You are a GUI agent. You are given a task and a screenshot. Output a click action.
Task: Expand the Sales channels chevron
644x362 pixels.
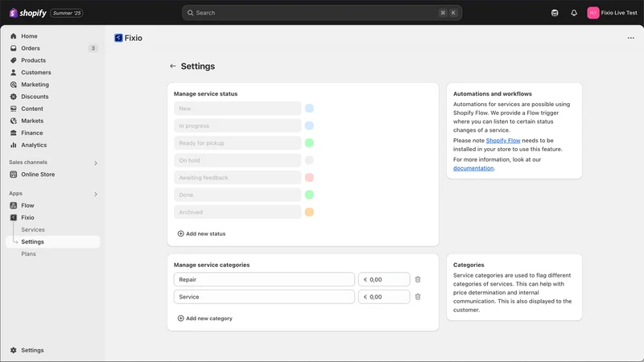pyautogui.click(x=96, y=163)
